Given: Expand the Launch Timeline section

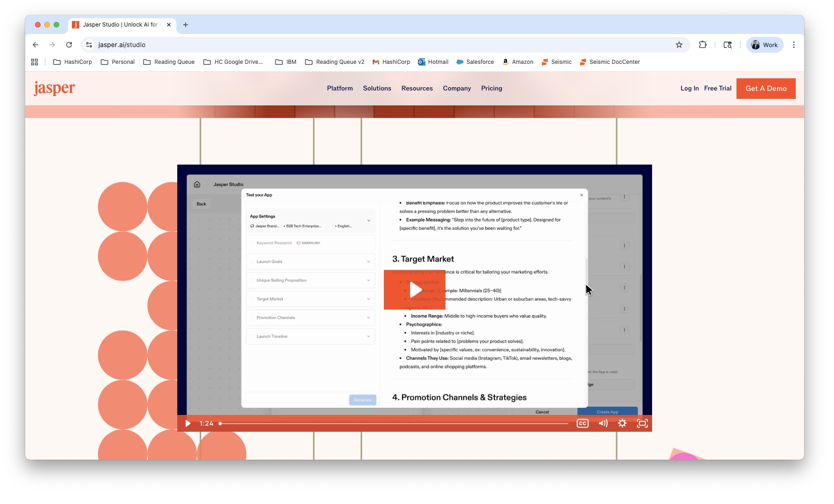Looking at the screenshot, I should coord(311,336).
